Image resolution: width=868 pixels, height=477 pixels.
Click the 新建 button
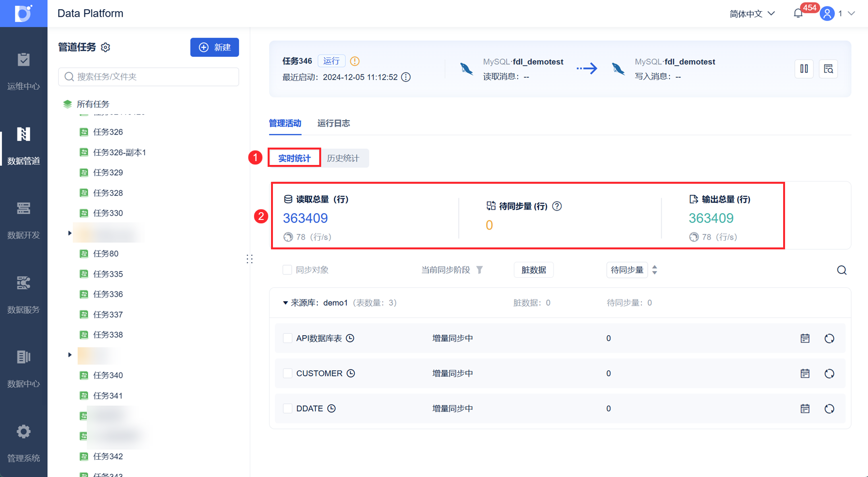click(215, 47)
